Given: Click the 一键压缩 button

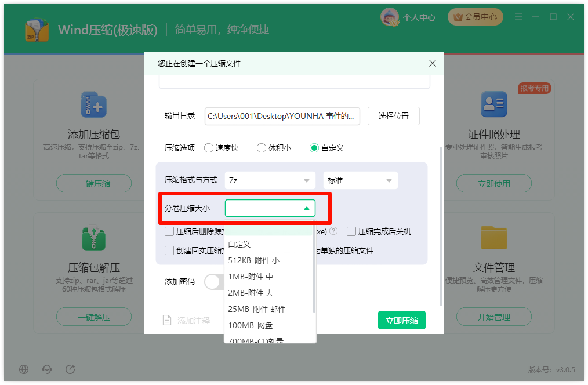Looking at the screenshot, I should click(94, 184).
